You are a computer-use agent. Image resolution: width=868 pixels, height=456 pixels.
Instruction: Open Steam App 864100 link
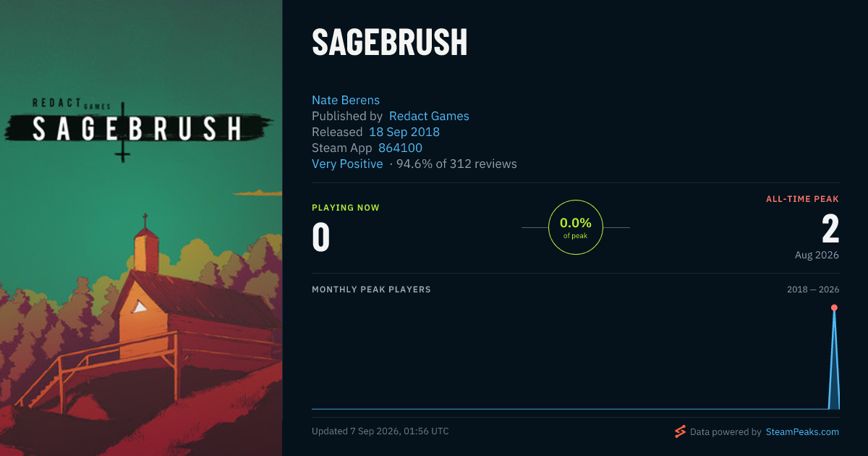click(x=400, y=148)
